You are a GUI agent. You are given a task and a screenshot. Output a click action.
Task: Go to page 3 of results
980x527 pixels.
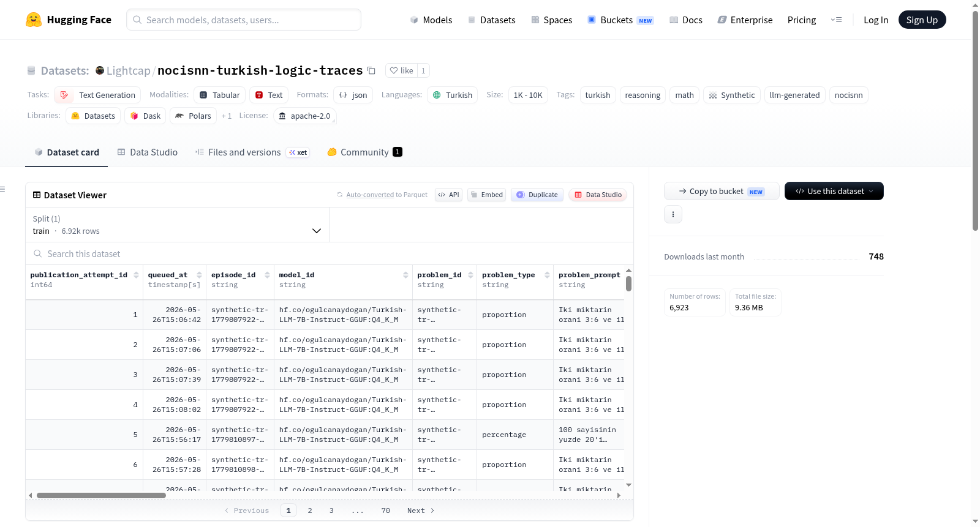[x=331, y=510]
